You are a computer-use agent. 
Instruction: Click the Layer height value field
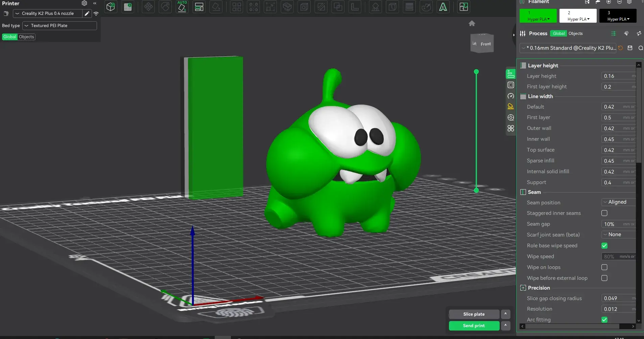(x=619, y=76)
